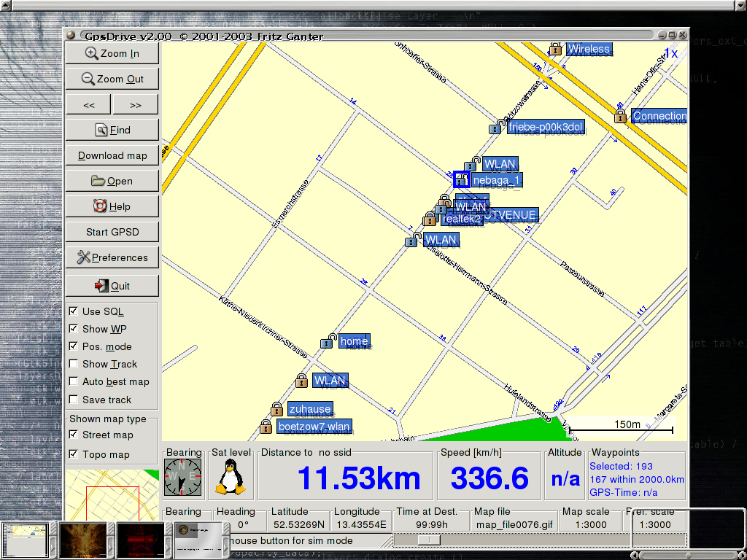Click the << previous scale button
This screenshot has width=747, height=560.
(x=88, y=105)
